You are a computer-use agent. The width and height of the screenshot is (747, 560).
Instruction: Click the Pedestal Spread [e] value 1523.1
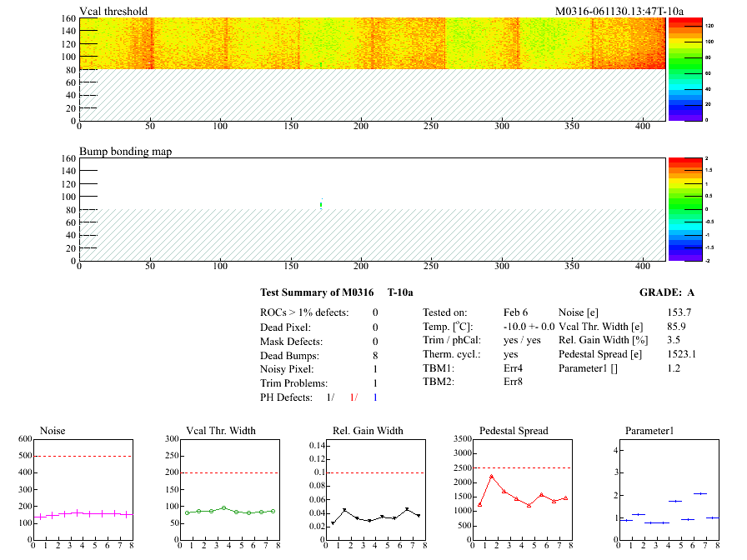click(681, 353)
